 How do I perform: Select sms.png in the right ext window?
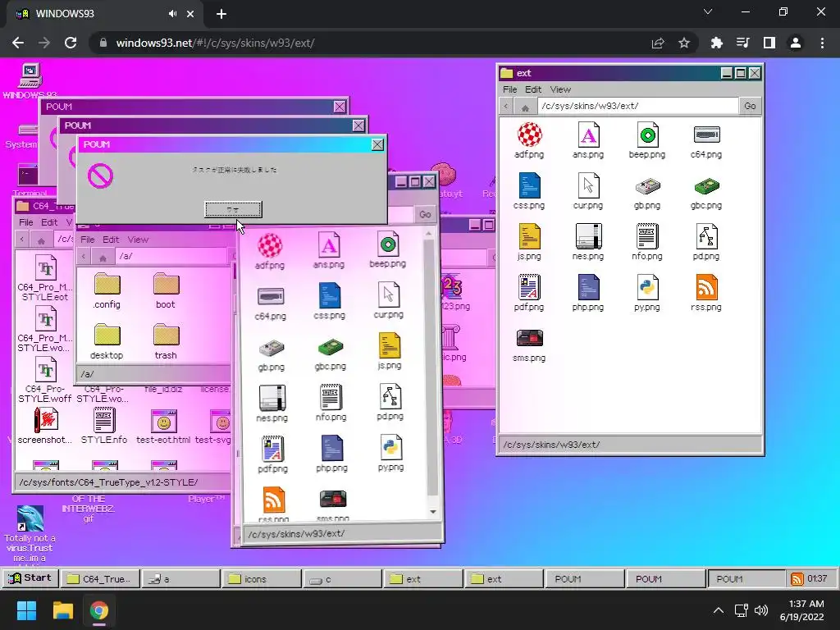(529, 344)
